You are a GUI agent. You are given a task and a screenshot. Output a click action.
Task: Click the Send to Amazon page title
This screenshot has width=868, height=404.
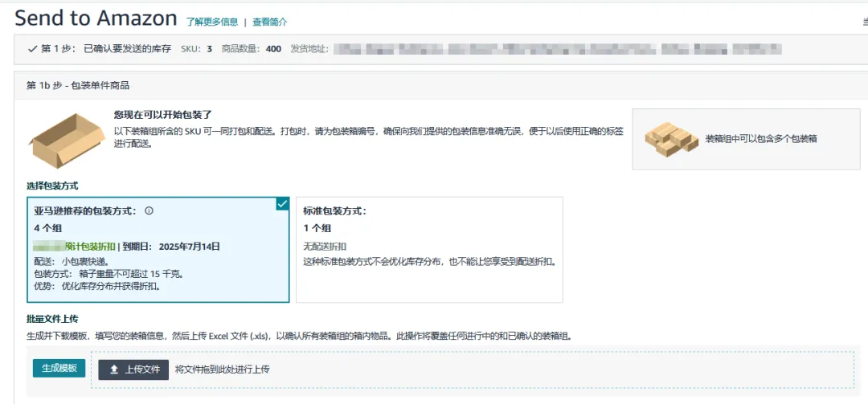point(96,18)
